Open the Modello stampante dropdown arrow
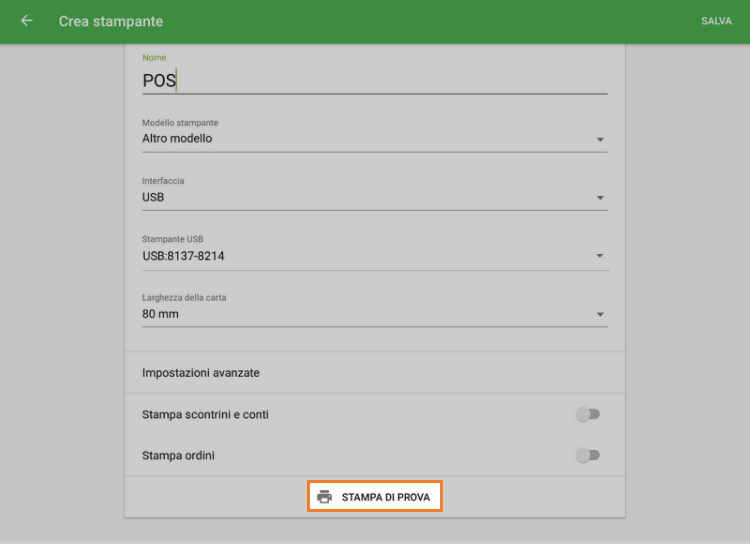The height and width of the screenshot is (544, 750). (x=600, y=140)
